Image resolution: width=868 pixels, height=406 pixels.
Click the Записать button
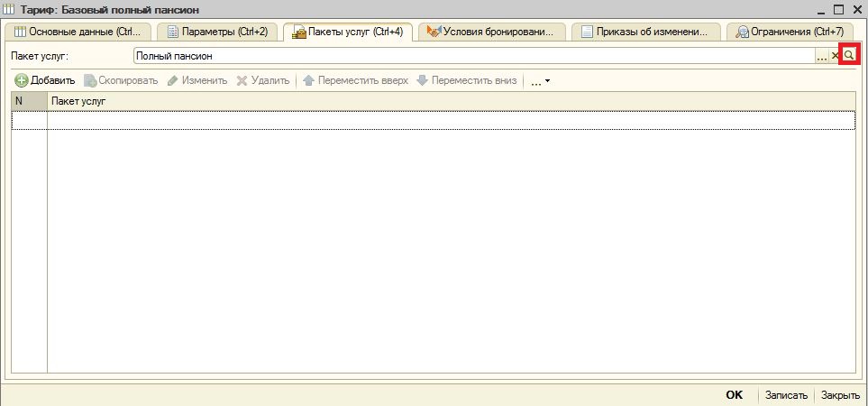coord(786,395)
